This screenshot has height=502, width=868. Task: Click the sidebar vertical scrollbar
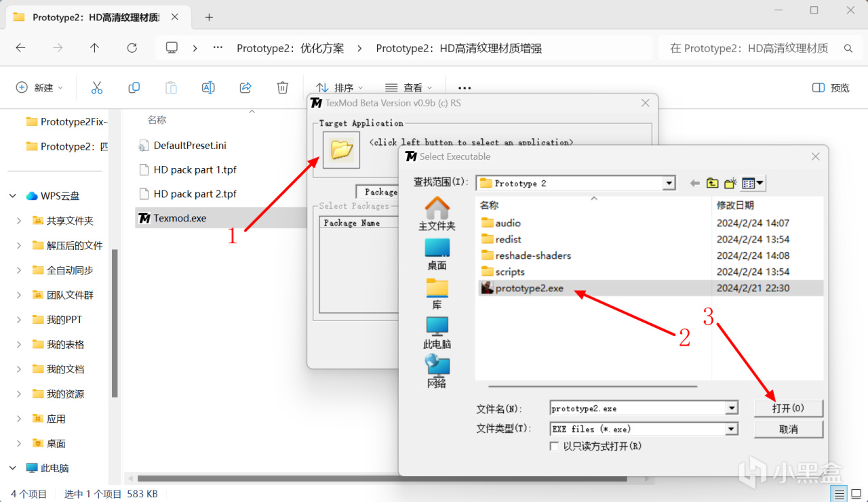[x=115, y=323]
